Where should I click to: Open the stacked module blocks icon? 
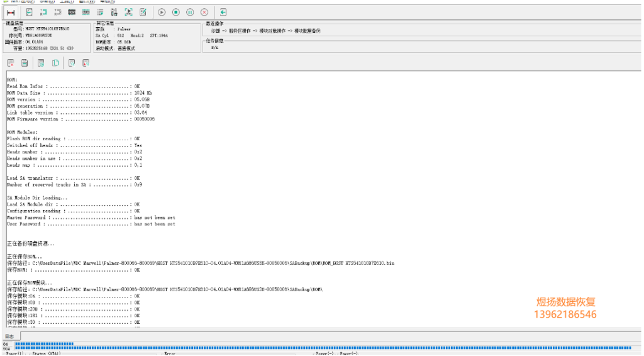(x=114, y=13)
